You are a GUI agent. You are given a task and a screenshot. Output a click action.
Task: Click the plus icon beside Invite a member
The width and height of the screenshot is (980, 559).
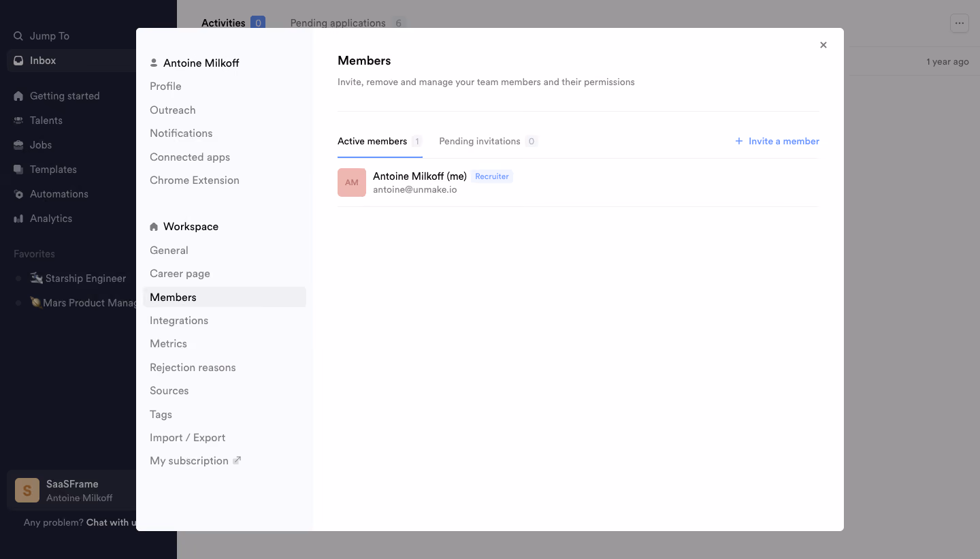coord(739,141)
